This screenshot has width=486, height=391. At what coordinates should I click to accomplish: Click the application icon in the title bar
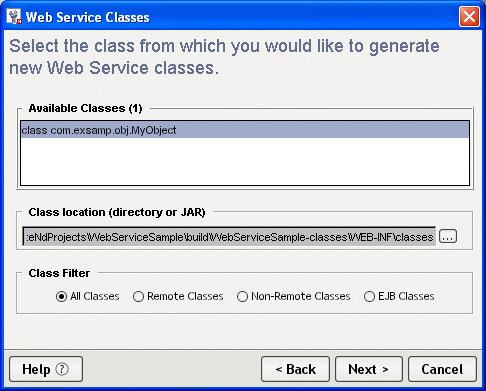click(x=14, y=17)
